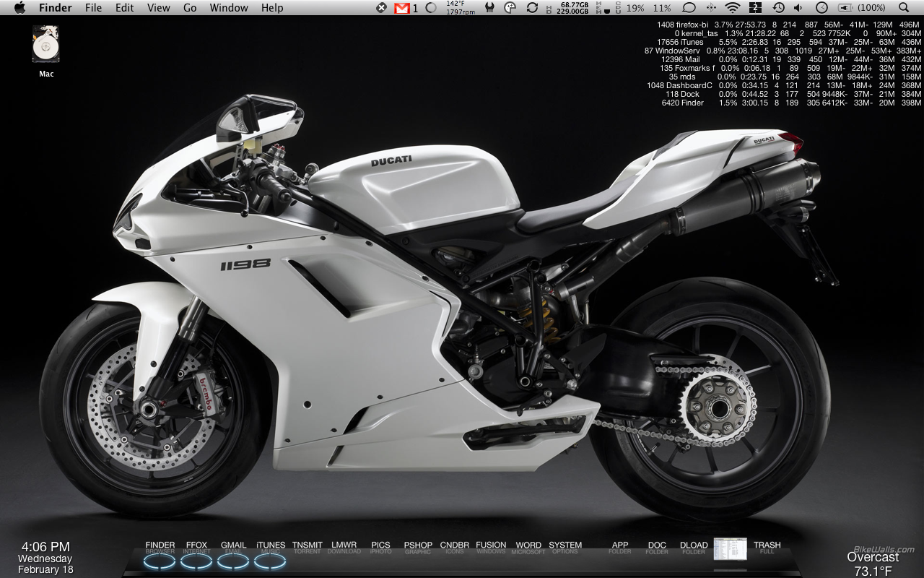This screenshot has width=924, height=578.
Task: Open the APP folder stack
Action: coord(620,548)
